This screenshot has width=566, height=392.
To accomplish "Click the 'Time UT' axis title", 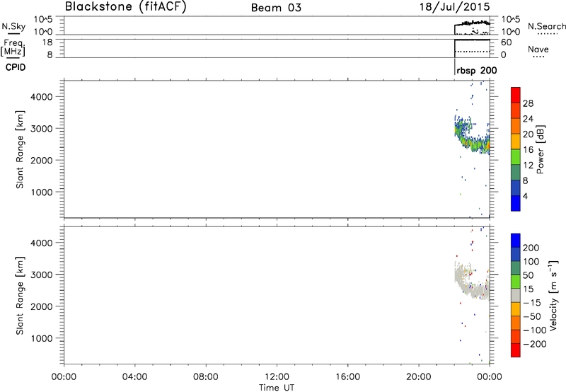I will coord(277,388).
